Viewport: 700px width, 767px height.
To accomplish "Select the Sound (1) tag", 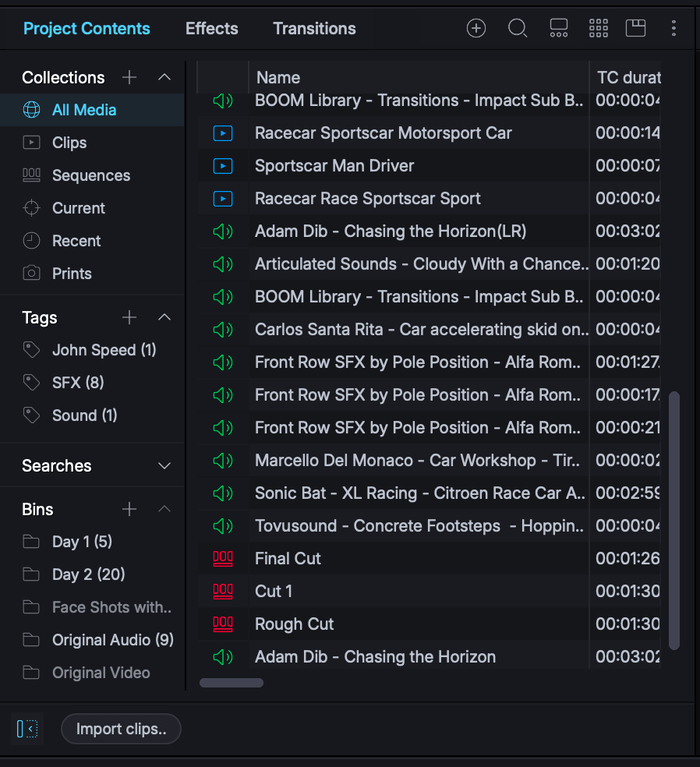I will (x=92, y=415).
